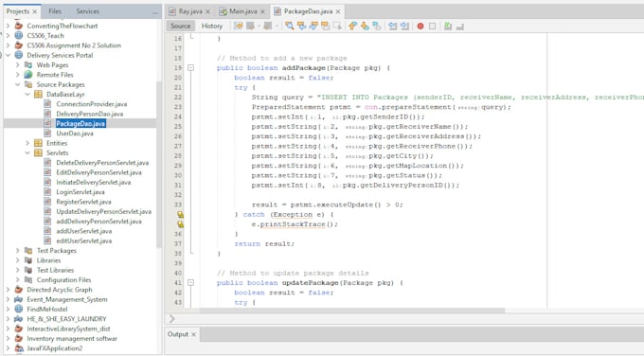The width and height of the screenshot is (644, 356).
Task: Comment selected lines icon
Action: click(448, 26)
